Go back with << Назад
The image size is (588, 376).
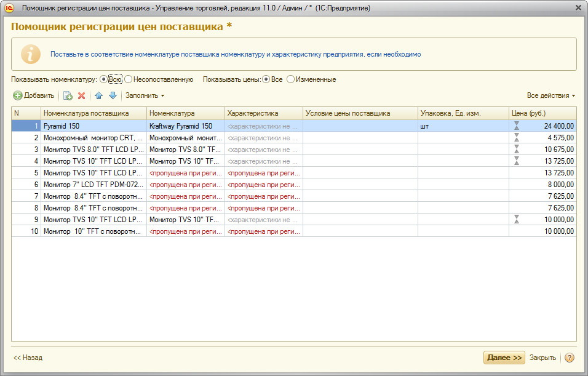pyautogui.click(x=28, y=358)
